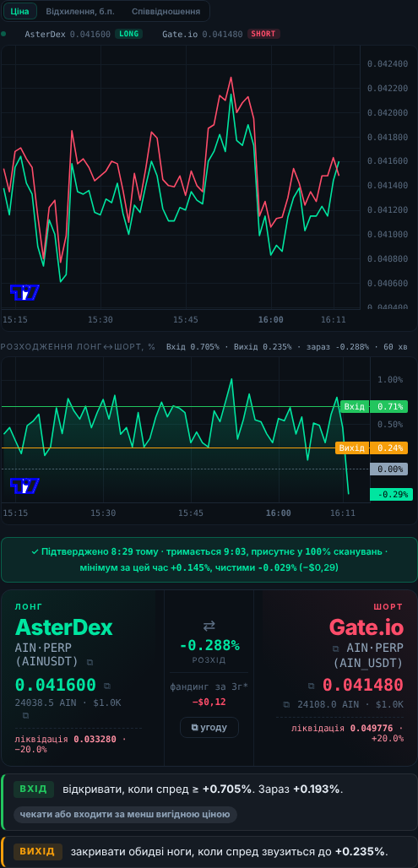The width and height of the screenshot is (418, 868).
Task: Select the Вихід 0.24% price line label
Action: 372,448
